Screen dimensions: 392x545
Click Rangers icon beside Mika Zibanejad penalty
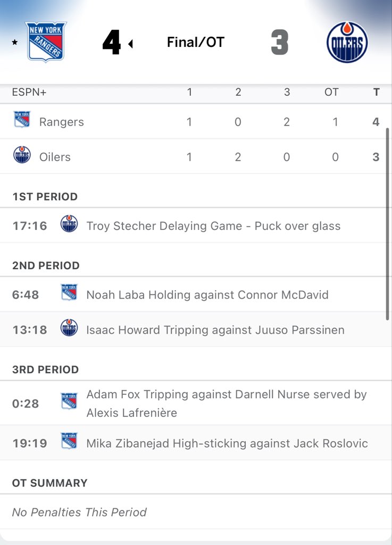pyautogui.click(x=69, y=441)
